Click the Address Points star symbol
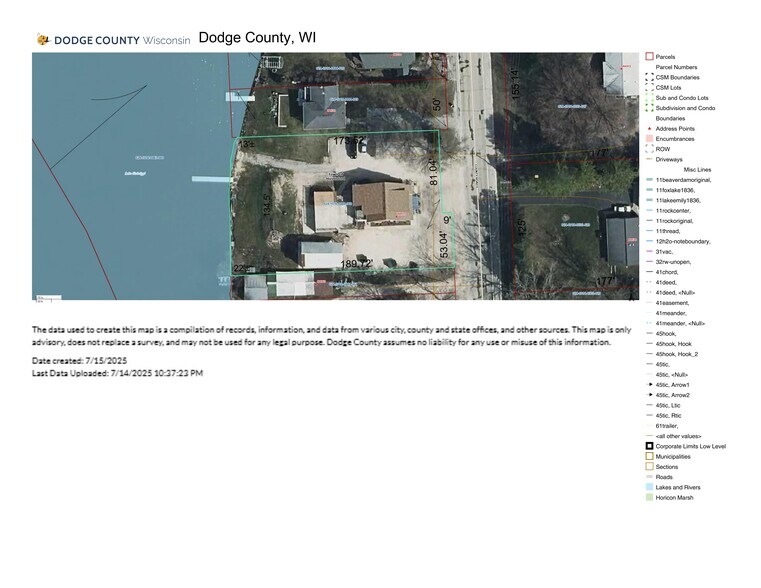 click(649, 129)
